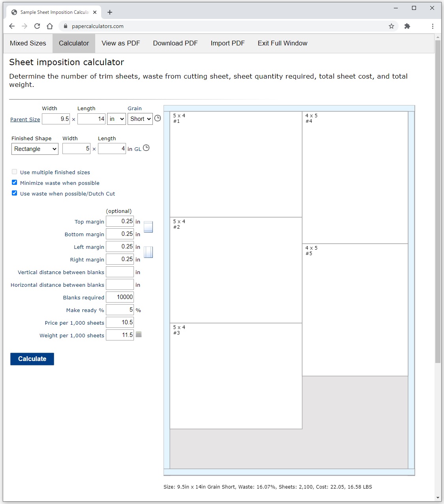
Task: Open weight calculator icon beside weight field
Action: 139,335
